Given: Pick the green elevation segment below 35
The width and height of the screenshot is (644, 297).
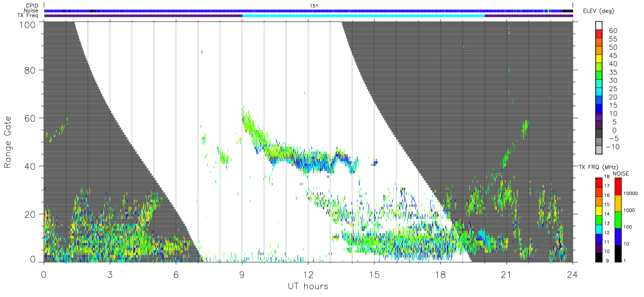Looking at the screenshot, I should click(x=599, y=75).
